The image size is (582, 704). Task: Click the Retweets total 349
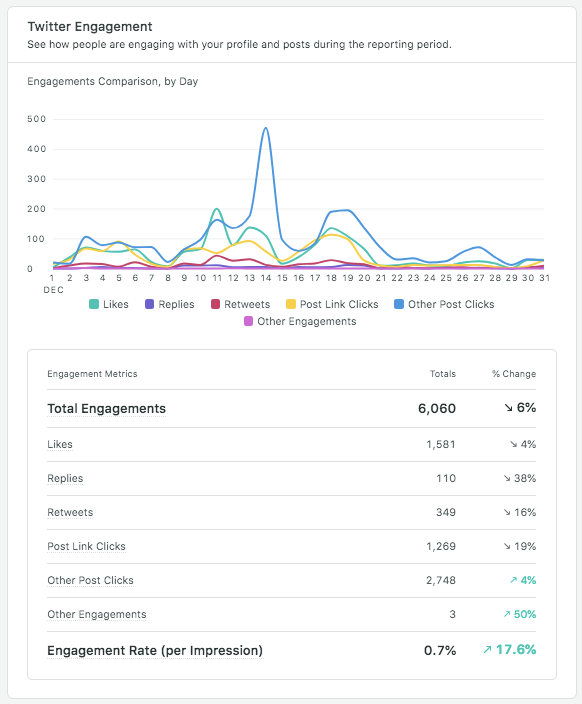[445, 512]
